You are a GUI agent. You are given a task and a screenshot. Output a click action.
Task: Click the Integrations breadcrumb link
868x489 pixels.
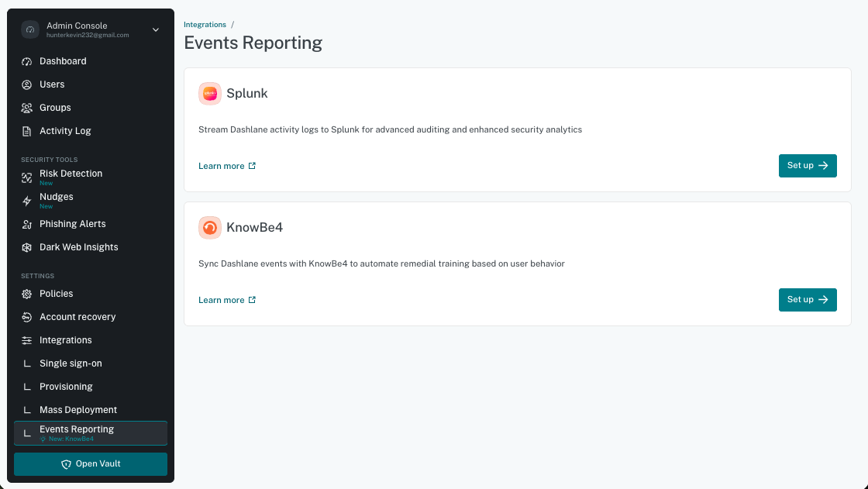click(205, 25)
